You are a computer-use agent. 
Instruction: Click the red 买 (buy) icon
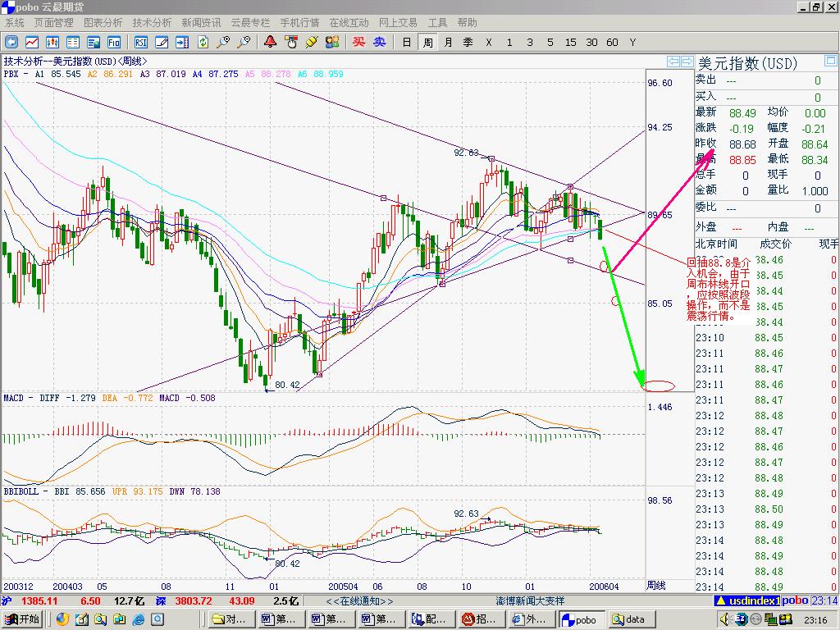358,42
